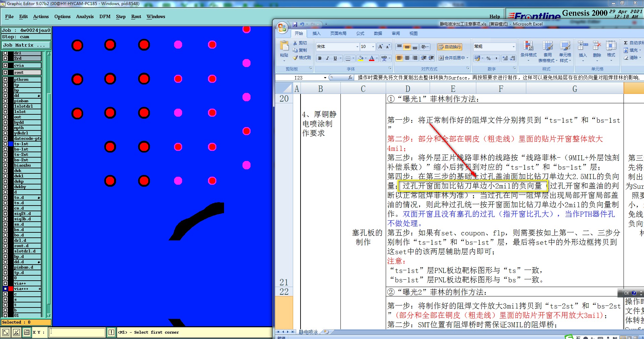Click the Format Painter (格式刷) brush icon
The height and width of the screenshot is (339, 644).
click(295, 58)
